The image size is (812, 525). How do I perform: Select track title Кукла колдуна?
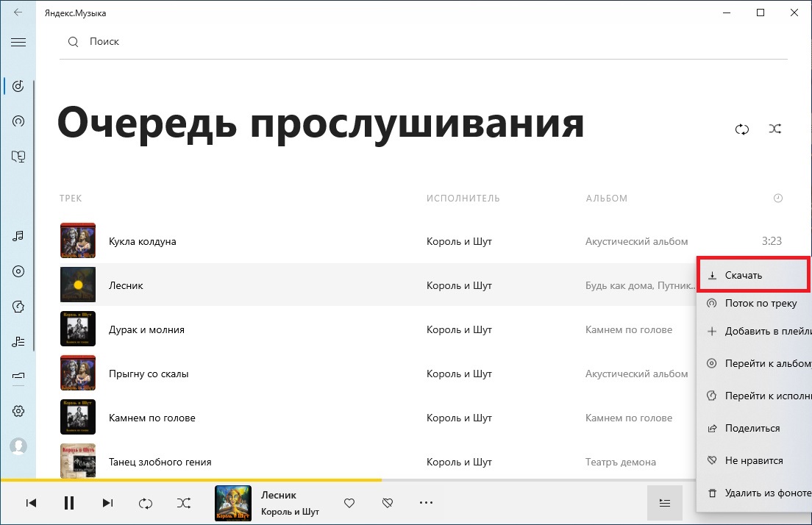point(143,241)
